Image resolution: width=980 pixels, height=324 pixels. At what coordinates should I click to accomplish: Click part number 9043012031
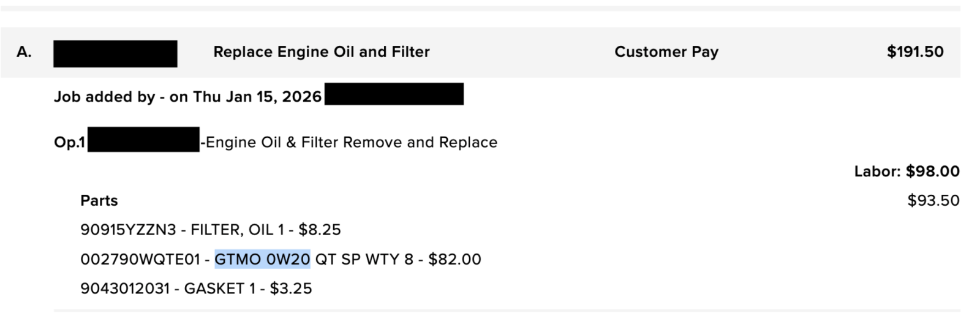[x=125, y=288]
